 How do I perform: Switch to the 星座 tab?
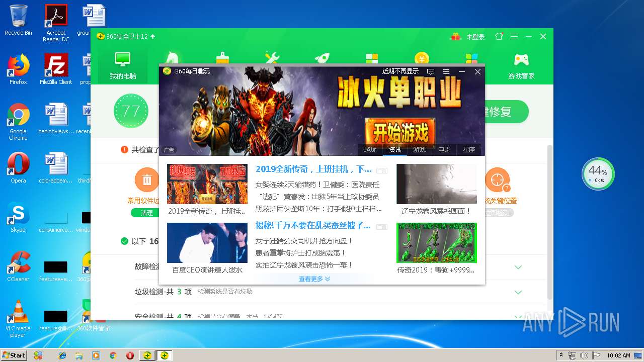point(469,150)
